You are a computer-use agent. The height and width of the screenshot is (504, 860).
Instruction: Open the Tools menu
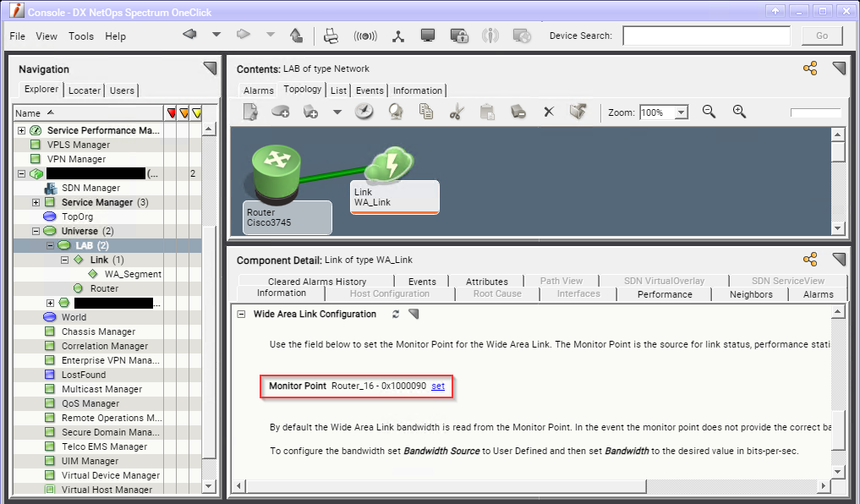tap(81, 36)
